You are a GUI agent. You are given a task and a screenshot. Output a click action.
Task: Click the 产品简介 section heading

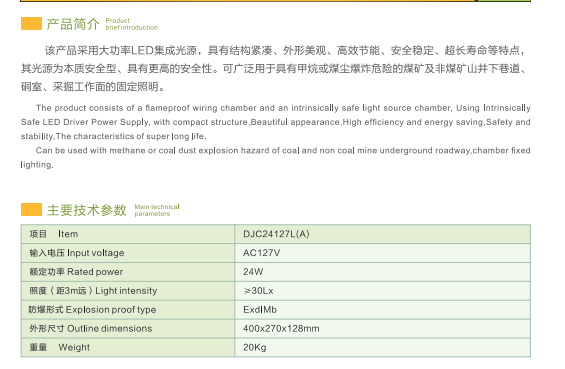coord(73,24)
